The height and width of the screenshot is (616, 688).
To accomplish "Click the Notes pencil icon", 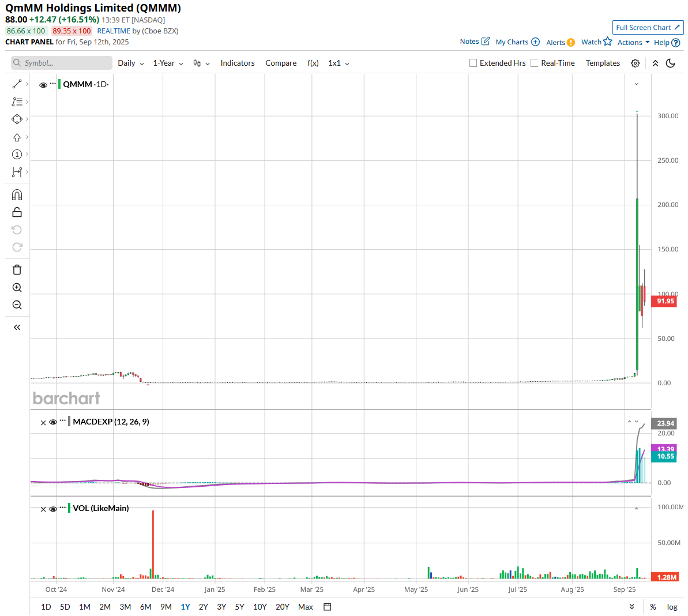I will [485, 42].
